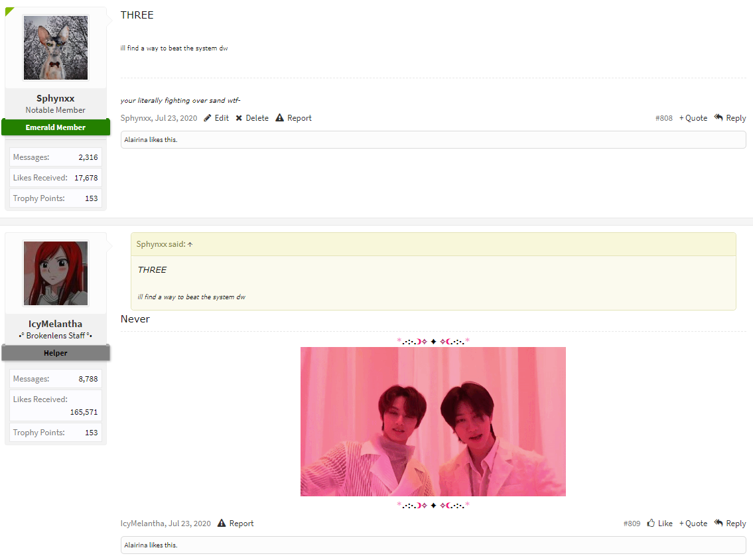Open the IcyMelantha username profile link
Viewport: 753px width, 560px height.
click(x=55, y=324)
